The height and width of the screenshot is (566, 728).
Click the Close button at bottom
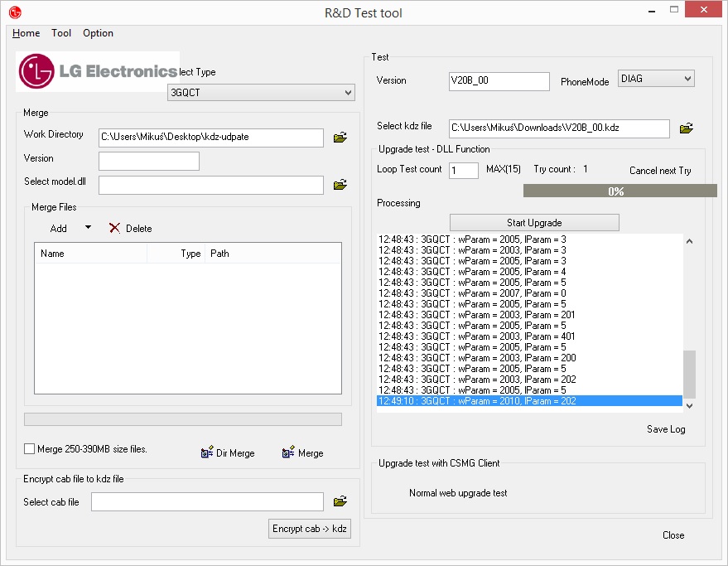pyautogui.click(x=673, y=535)
